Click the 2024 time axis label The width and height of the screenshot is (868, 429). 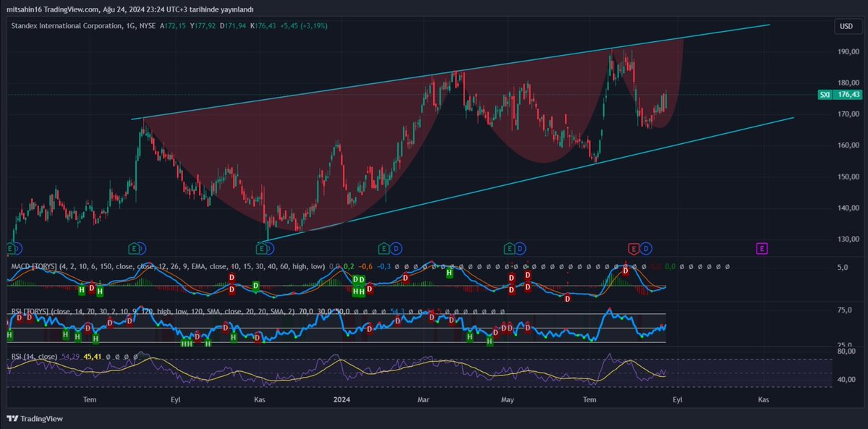(343, 399)
